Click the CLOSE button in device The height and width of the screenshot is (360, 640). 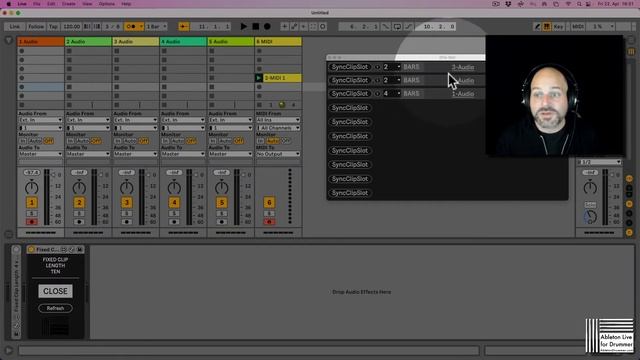pyautogui.click(x=56, y=291)
